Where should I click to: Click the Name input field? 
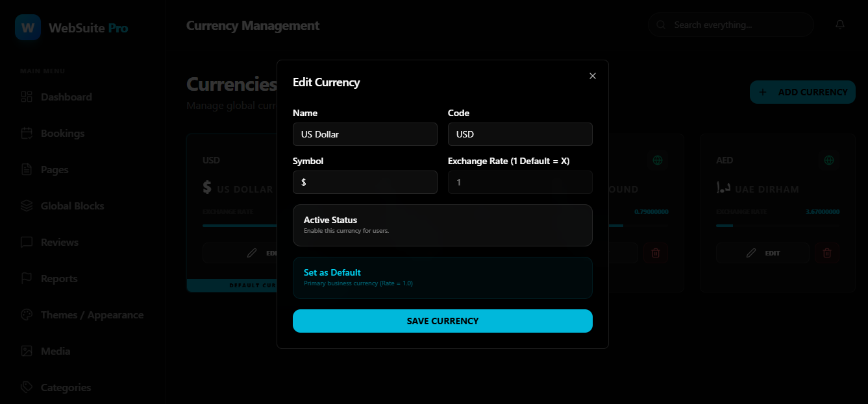coord(365,134)
